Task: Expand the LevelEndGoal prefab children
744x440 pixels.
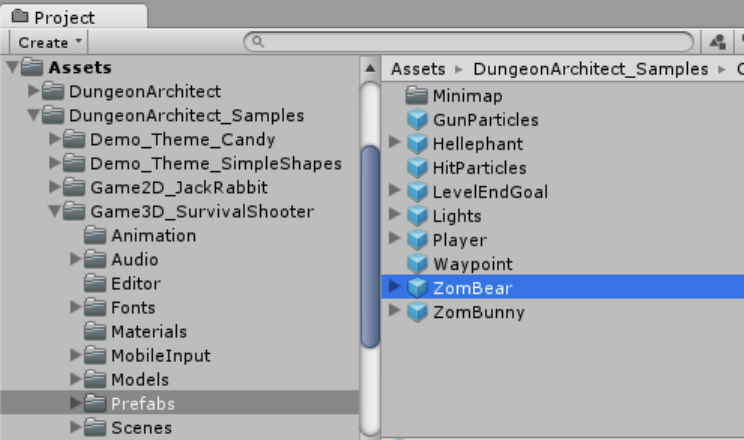Action: 394,189
